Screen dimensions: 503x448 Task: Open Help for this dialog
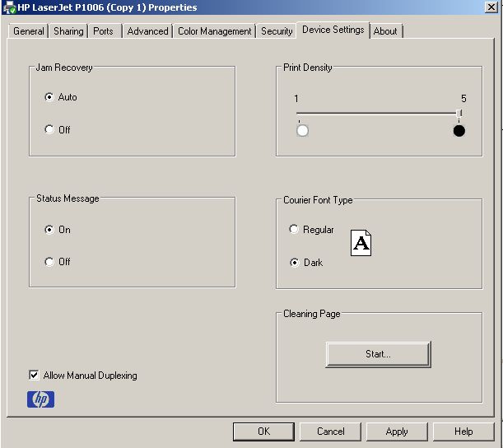coord(463,432)
